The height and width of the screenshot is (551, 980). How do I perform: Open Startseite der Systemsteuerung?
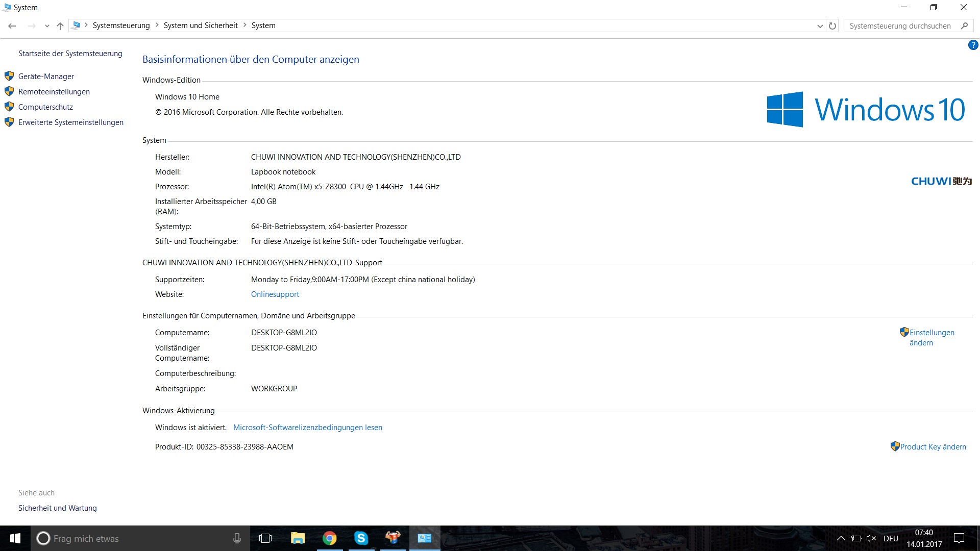pyautogui.click(x=70, y=54)
